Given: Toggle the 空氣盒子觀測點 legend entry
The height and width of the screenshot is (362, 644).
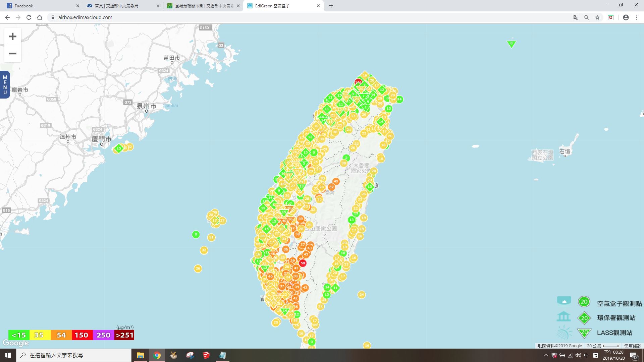Looking at the screenshot, I should point(599,302).
